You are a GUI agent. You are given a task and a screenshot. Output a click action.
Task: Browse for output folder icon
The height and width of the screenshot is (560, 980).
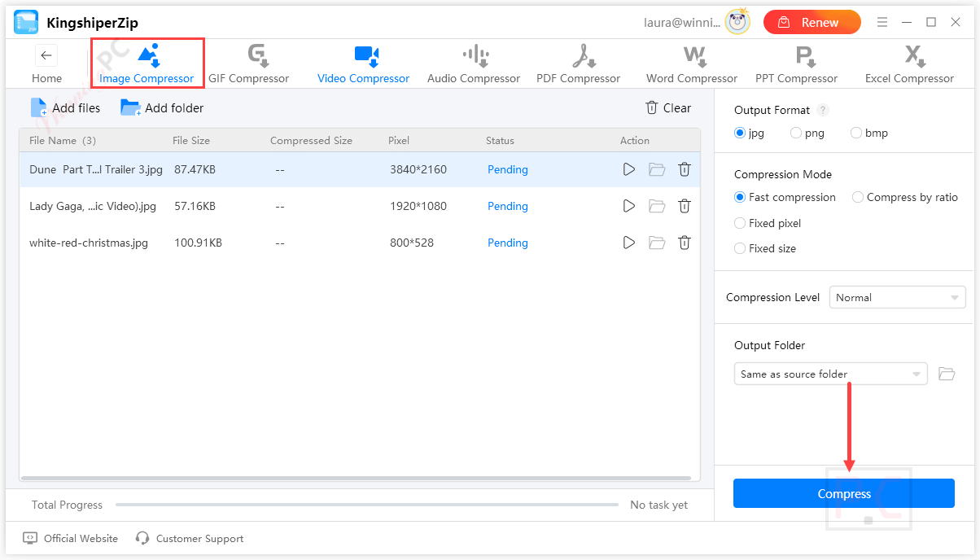(x=946, y=374)
